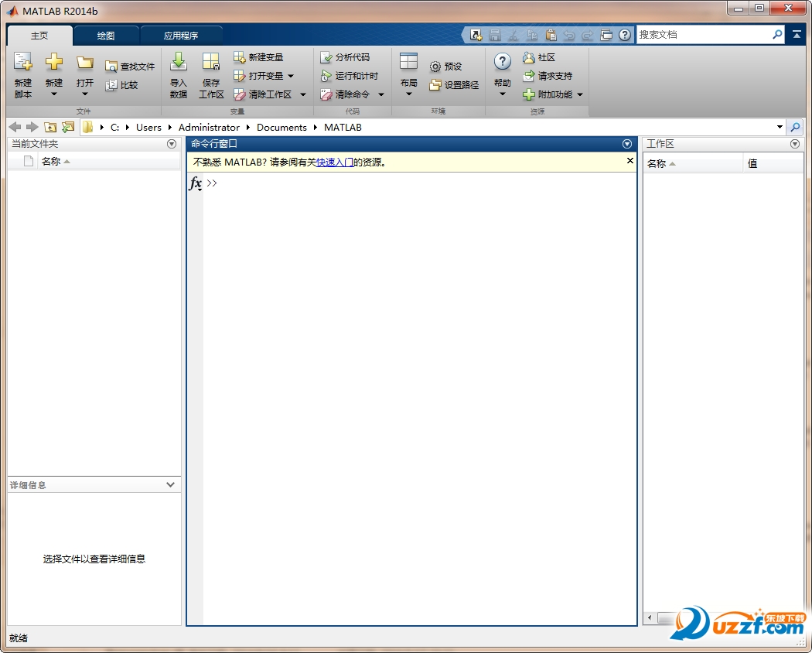Open 命令行窗口 panel actions menu

coord(627,144)
